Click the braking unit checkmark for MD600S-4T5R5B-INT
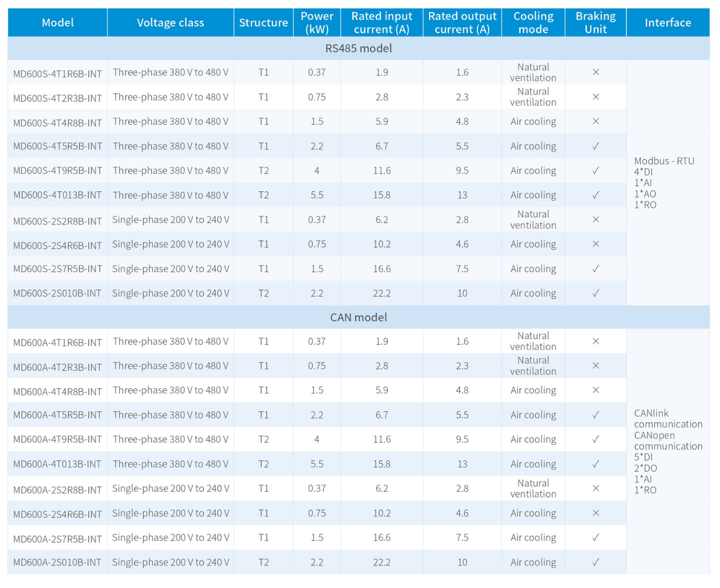This screenshot has height=588, width=720. 595,146
